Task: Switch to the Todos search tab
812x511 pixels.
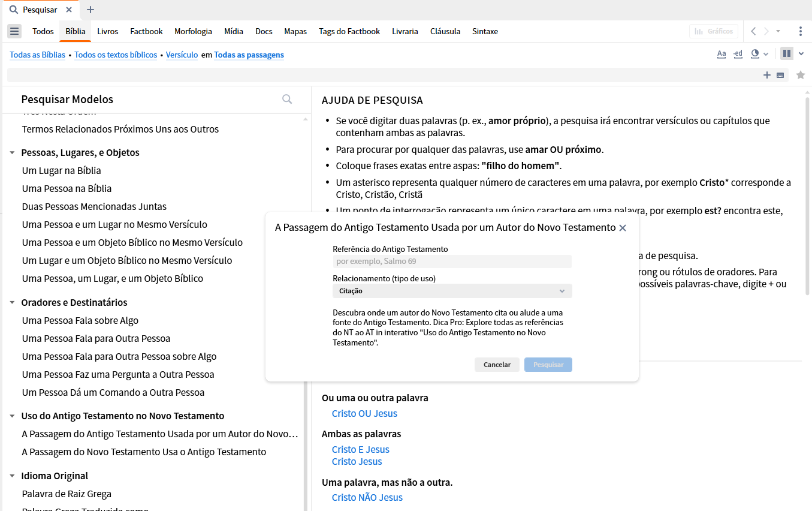Action: [x=43, y=31]
